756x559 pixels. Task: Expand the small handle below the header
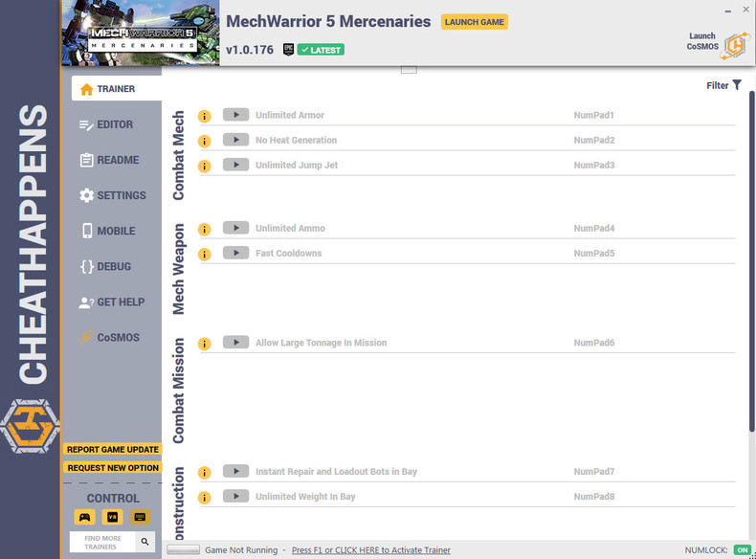click(x=409, y=71)
